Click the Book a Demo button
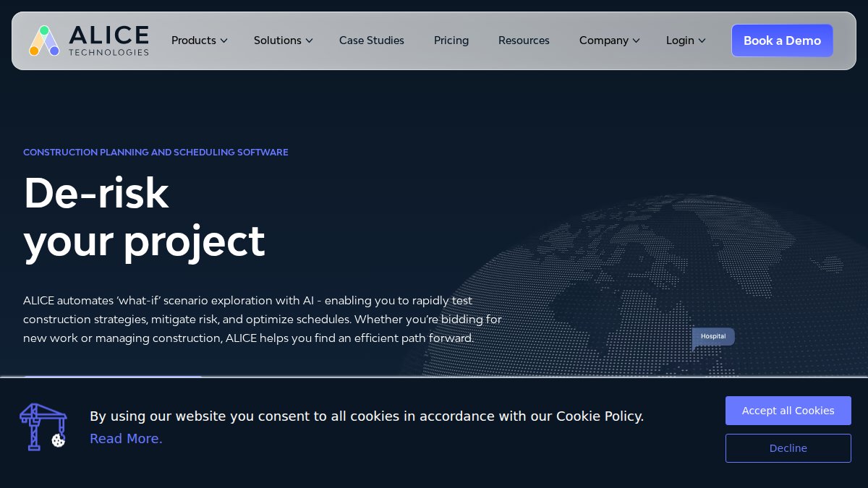Screen dimensions: 868x488 tap(782, 40)
